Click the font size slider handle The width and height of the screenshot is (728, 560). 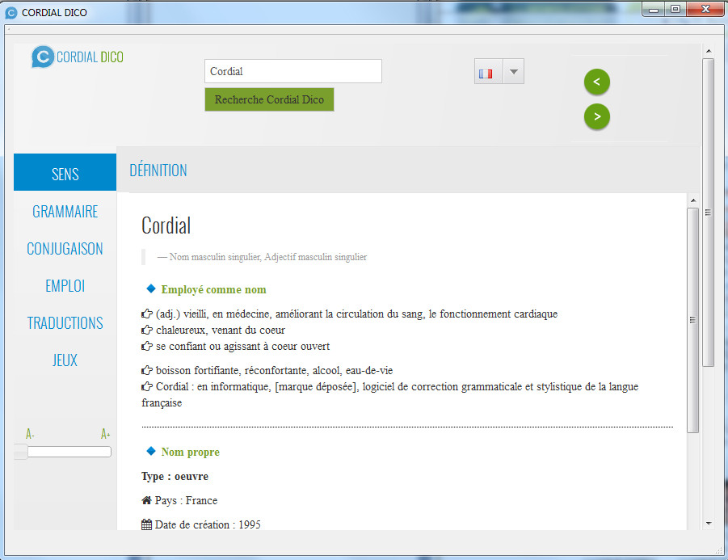(x=20, y=452)
